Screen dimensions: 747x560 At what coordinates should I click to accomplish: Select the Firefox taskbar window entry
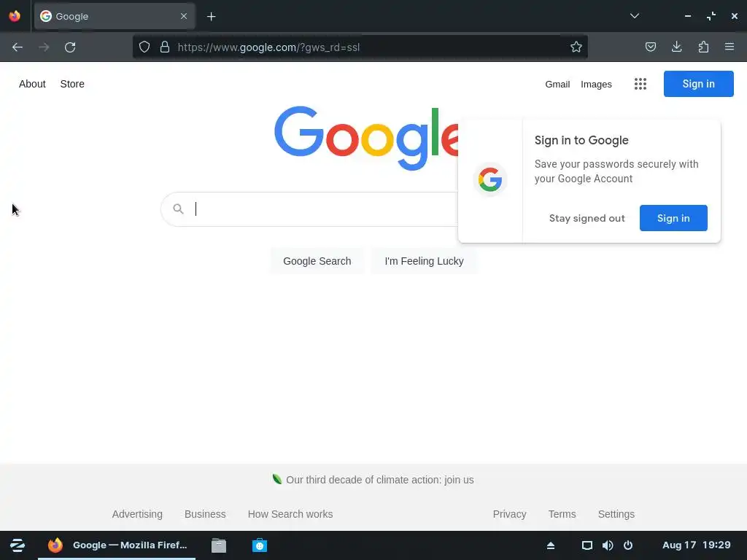tap(117, 545)
